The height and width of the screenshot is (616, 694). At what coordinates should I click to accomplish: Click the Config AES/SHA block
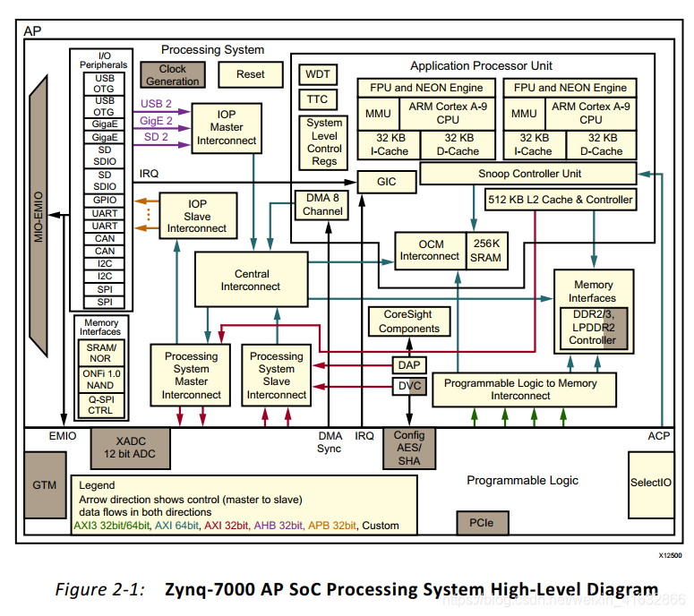click(x=409, y=449)
